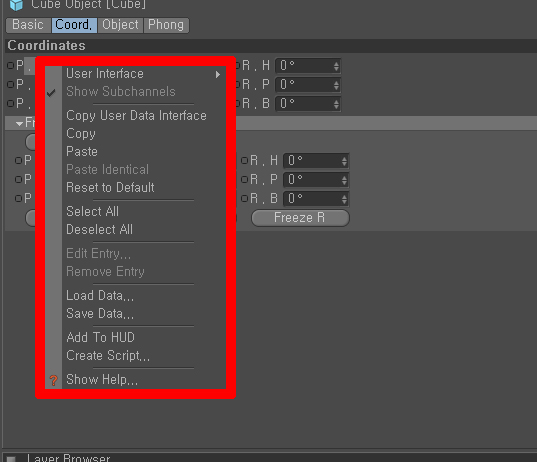Choose Add To HUD menu entry

[101, 337]
